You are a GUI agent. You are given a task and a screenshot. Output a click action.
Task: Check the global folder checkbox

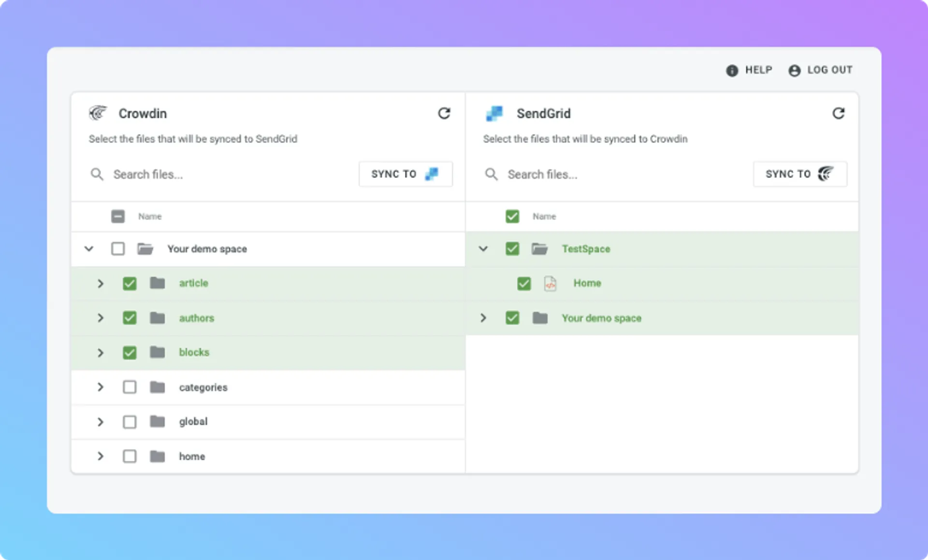coord(130,422)
